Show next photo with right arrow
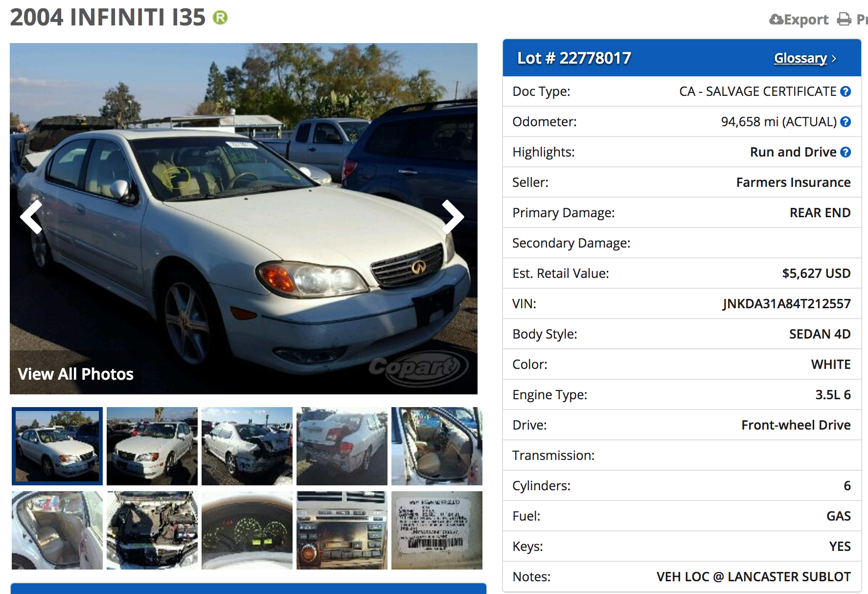Screen dimensions: 868x594 coord(452,217)
